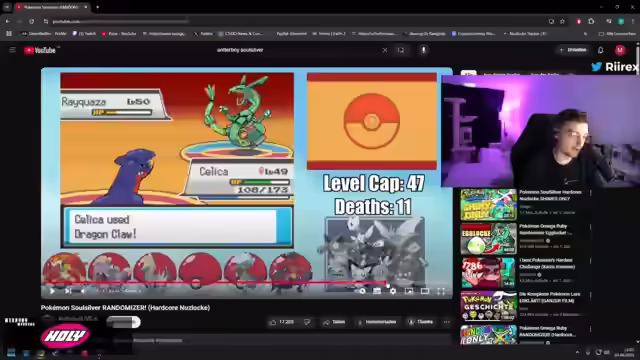Open the player settings gear menu
640x360 pixels.
[393, 291]
